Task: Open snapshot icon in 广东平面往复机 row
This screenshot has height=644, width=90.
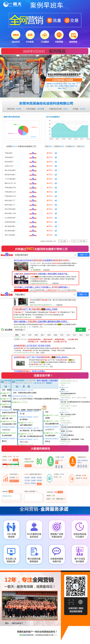Action: tap(56, 179)
